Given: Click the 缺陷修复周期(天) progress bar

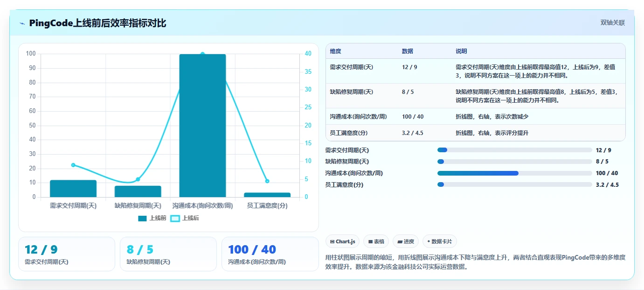Looking at the screenshot, I should point(515,162).
